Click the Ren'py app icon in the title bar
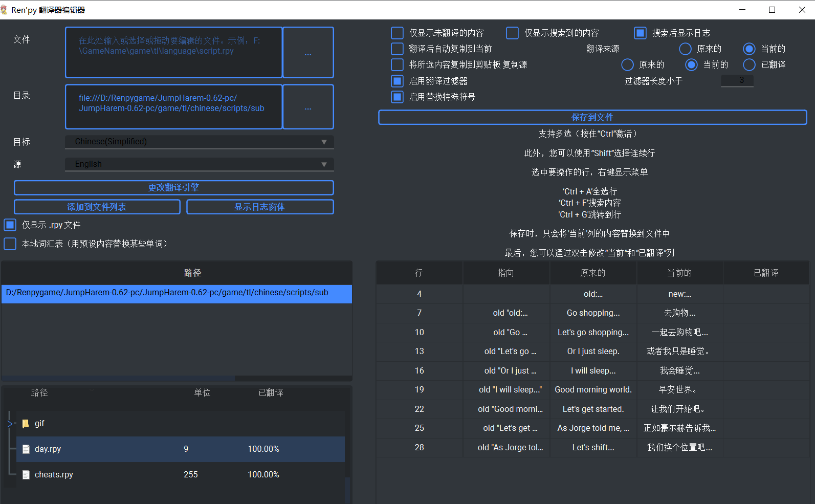 click(4, 10)
